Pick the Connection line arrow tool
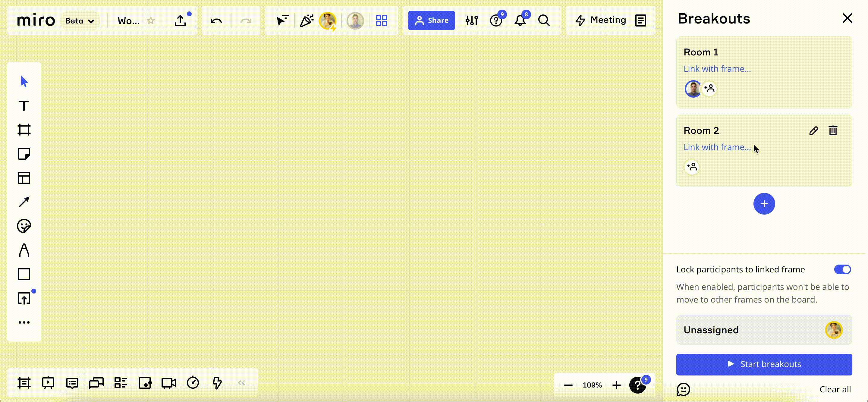The height and width of the screenshot is (402, 868). 24,202
